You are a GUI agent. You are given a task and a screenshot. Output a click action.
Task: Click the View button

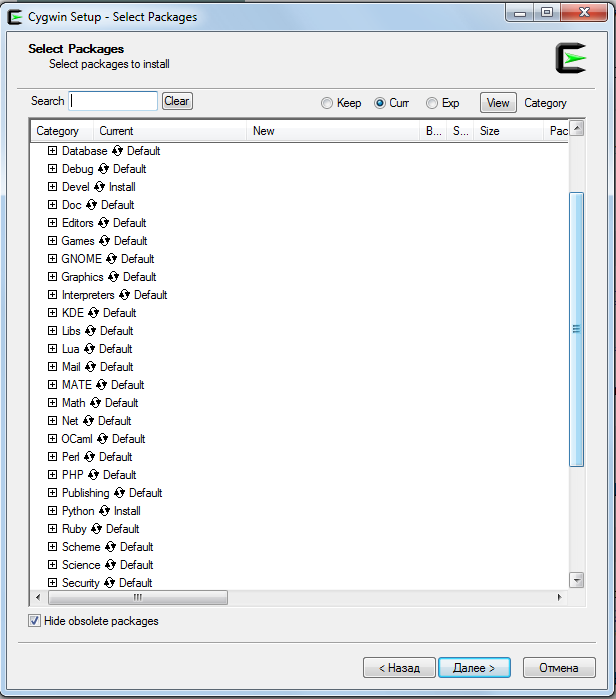498,103
